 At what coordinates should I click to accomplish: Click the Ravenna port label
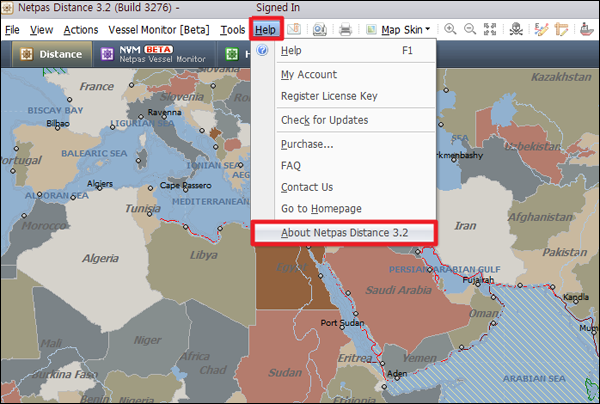pos(164,112)
